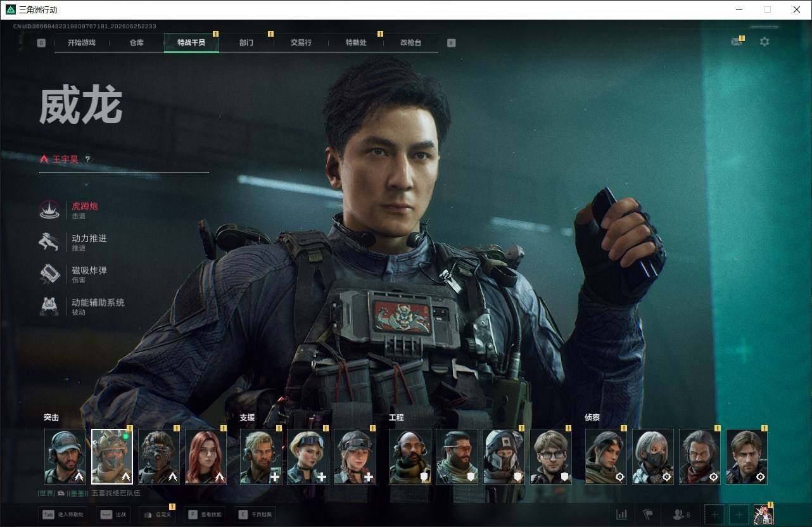This screenshot has height=527, width=812.
Task: Open the friends list icon showing 6
Action: click(x=681, y=514)
